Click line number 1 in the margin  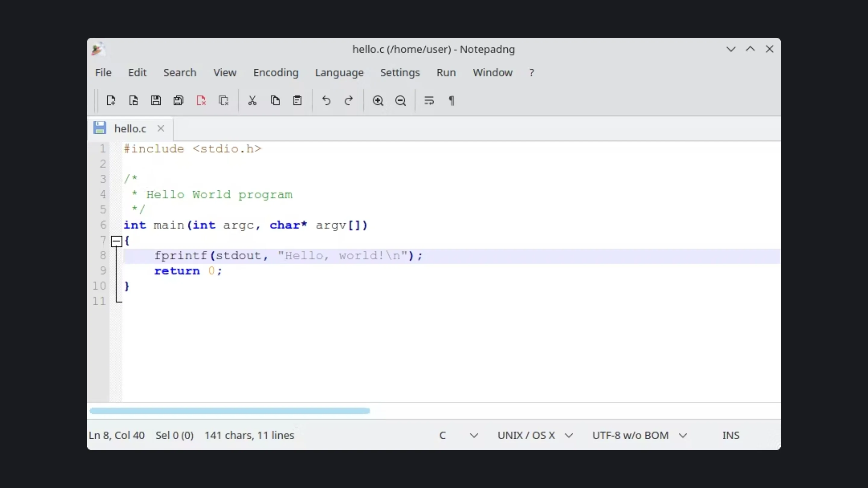pyautogui.click(x=103, y=149)
